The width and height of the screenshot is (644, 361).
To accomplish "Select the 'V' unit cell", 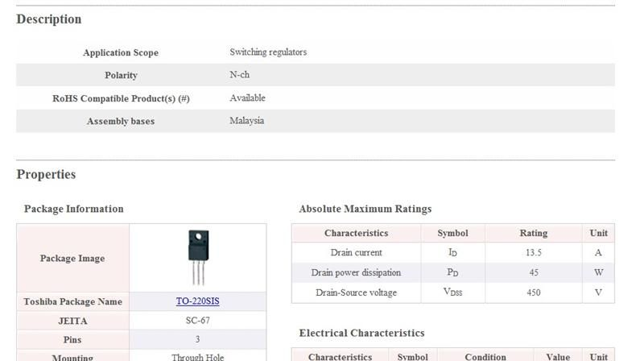I will coord(598,293).
